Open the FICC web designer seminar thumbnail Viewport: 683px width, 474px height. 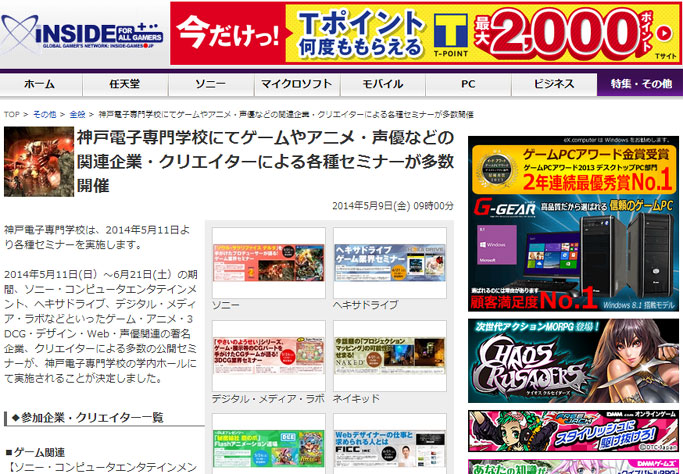pos(390,444)
